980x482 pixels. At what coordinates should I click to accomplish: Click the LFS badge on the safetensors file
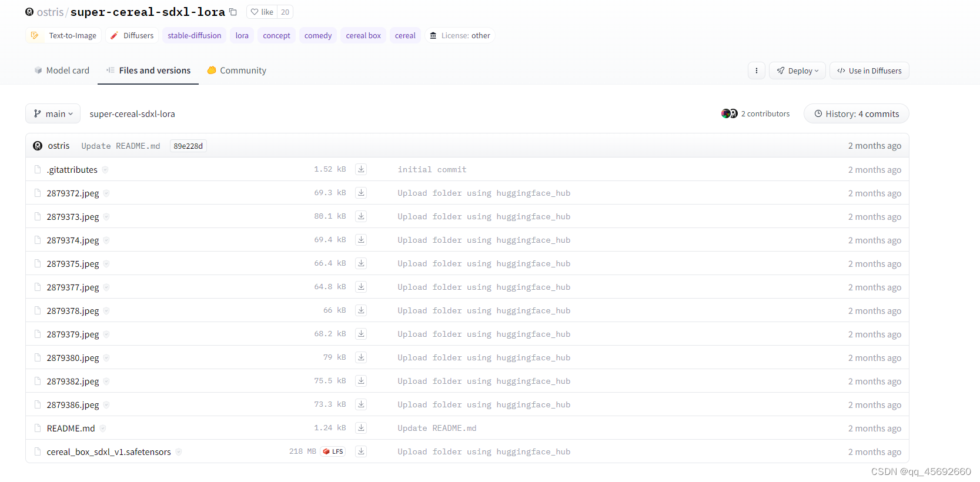click(x=333, y=451)
